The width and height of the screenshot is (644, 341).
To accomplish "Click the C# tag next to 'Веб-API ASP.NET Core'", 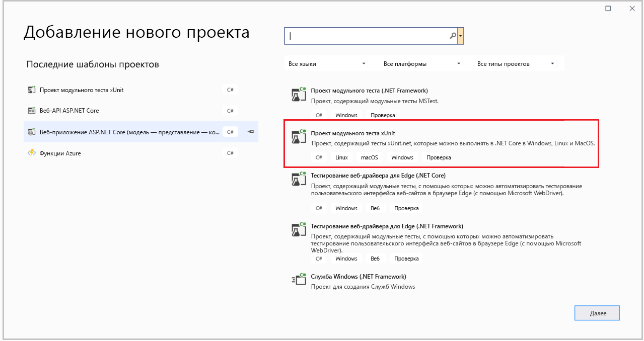I will tap(230, 111).
